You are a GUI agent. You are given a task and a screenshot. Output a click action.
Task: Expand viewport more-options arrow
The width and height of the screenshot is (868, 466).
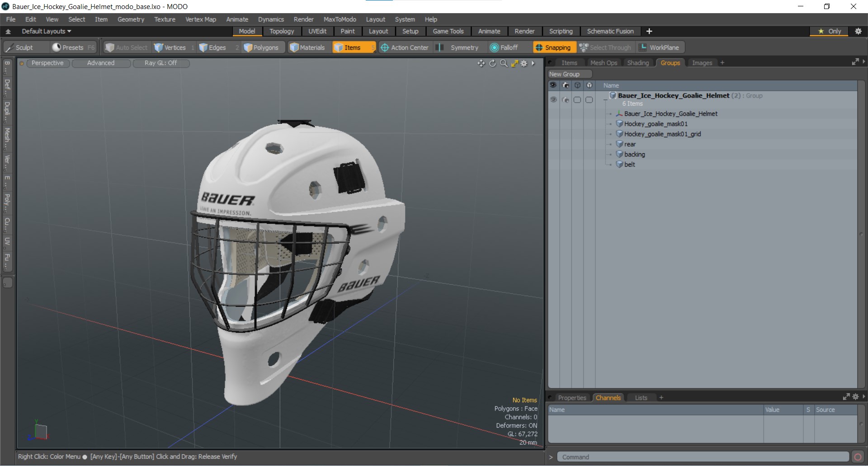point(533,63)
